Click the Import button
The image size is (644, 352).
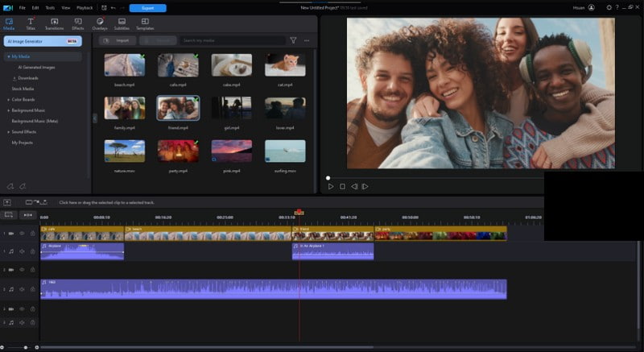click(117, 39)
